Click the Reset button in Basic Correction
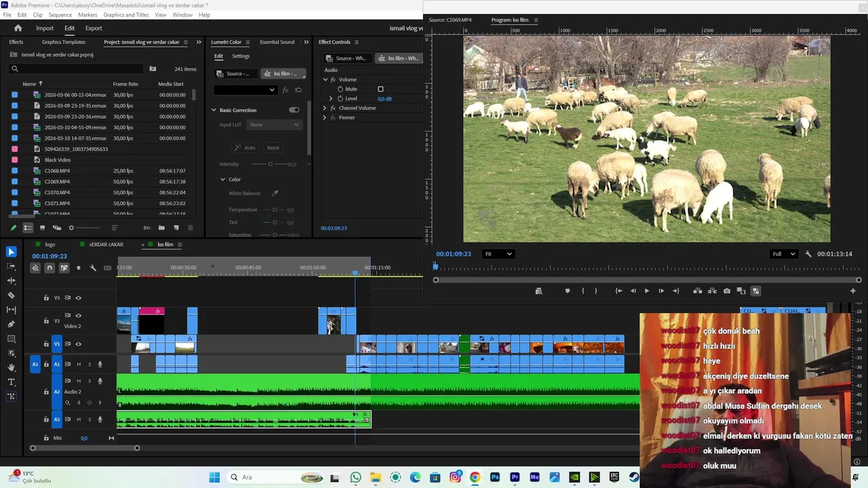 [273, 148]
